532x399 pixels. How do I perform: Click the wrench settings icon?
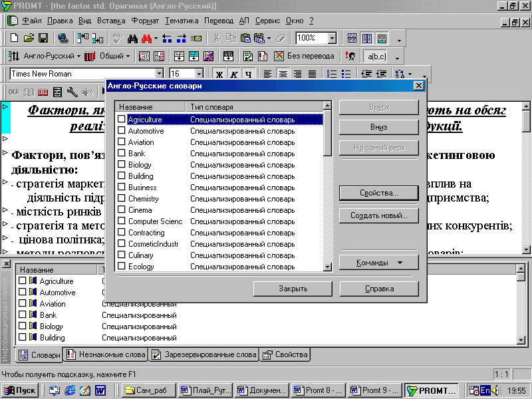[72, 92]
